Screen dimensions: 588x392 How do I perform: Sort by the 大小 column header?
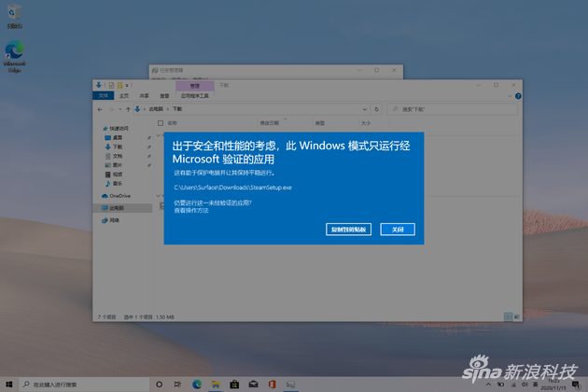point(366,123)
